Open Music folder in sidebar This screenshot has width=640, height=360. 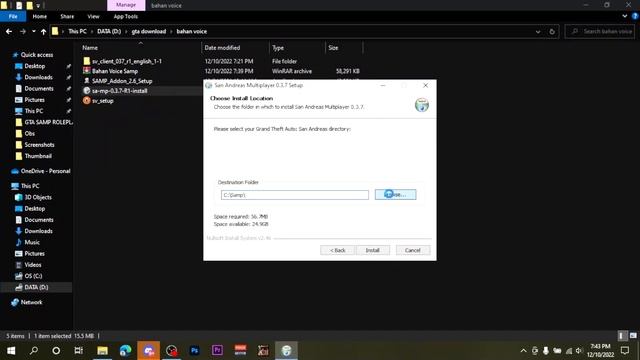[31, 242]
